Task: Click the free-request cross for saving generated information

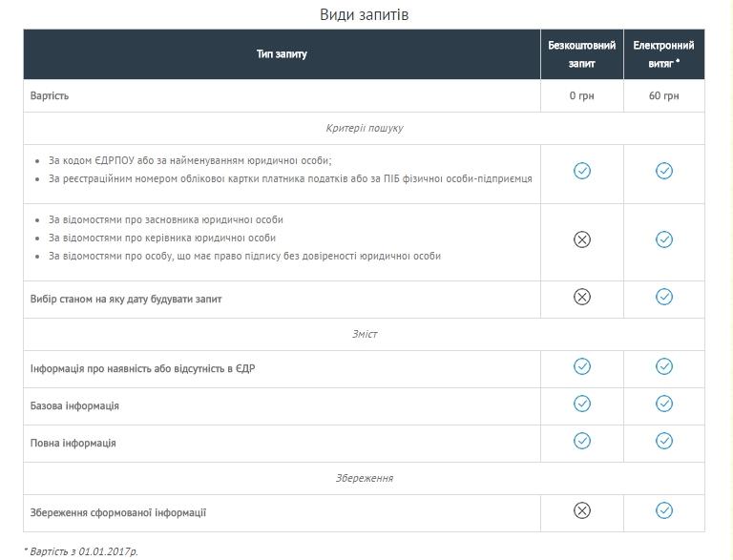Action: tap(582, 510)
